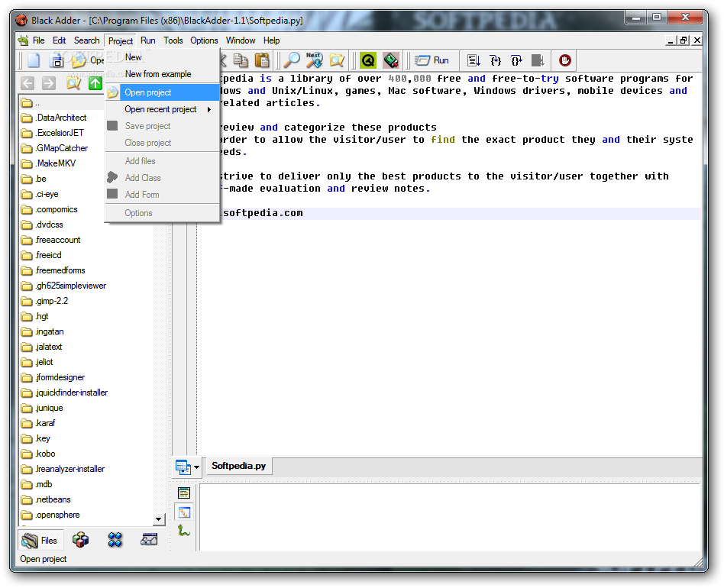Click the Copy toolbar icon

(x=241, y=60)
